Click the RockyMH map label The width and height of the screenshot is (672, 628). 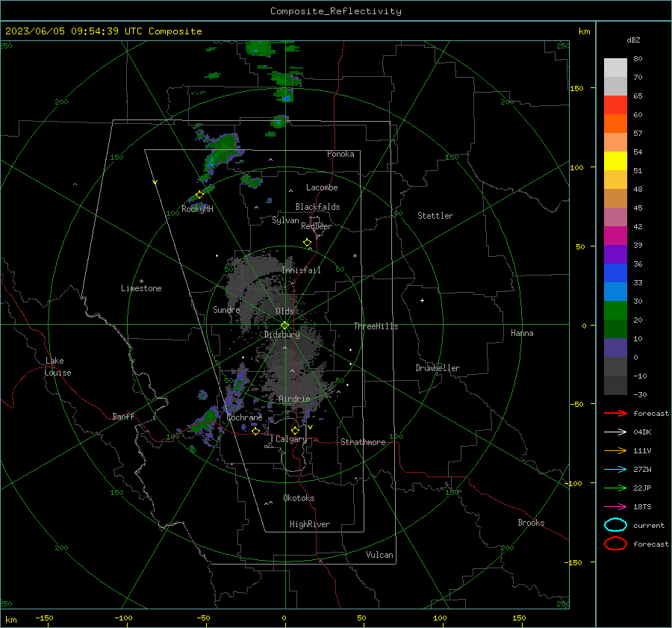click(x=197, y=209)
